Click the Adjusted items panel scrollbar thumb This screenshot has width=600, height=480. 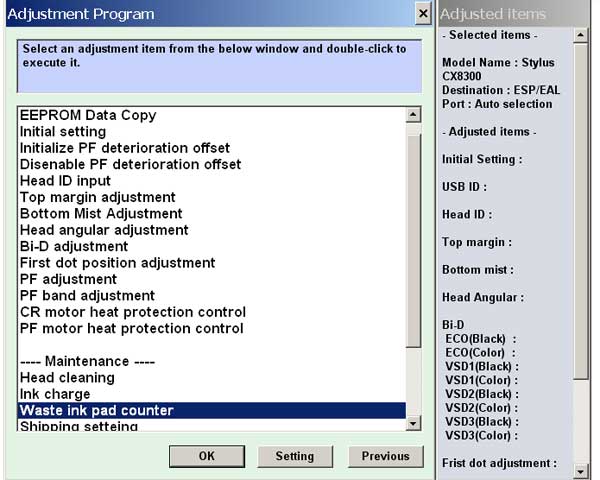(580, 211)
